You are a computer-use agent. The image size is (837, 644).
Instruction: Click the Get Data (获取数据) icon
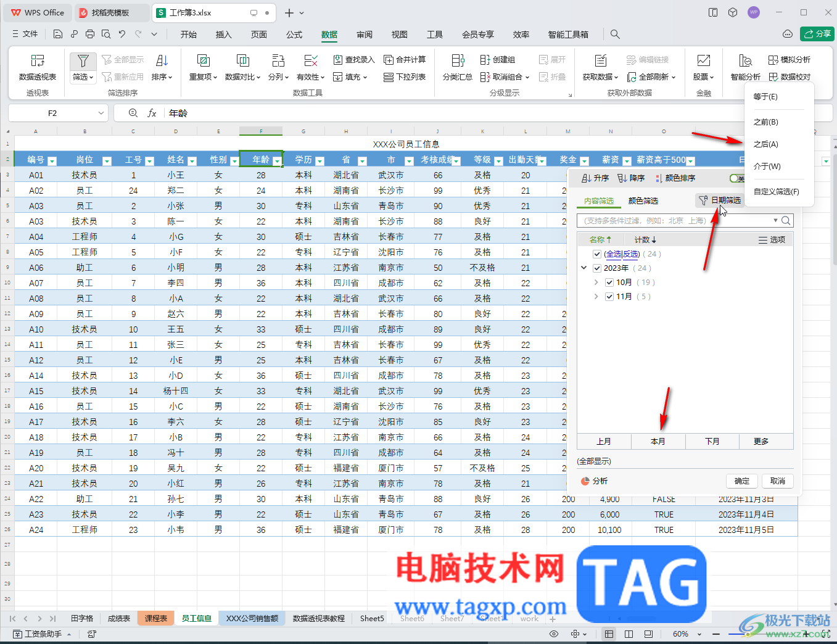[600, 60]
